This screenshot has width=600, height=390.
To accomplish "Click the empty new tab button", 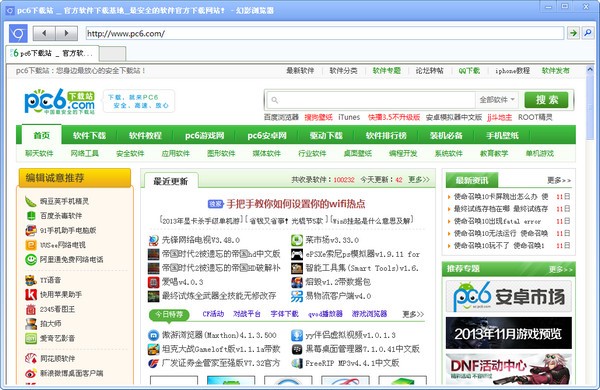I will coord(112,54).
